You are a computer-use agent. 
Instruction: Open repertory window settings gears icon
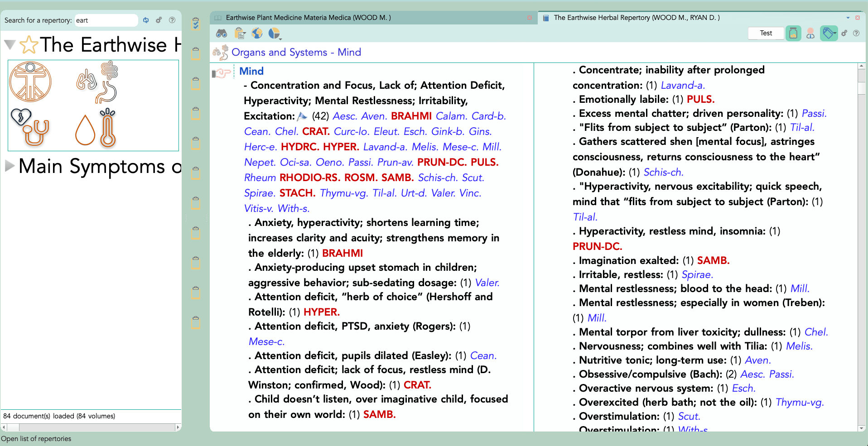point(844,33)
